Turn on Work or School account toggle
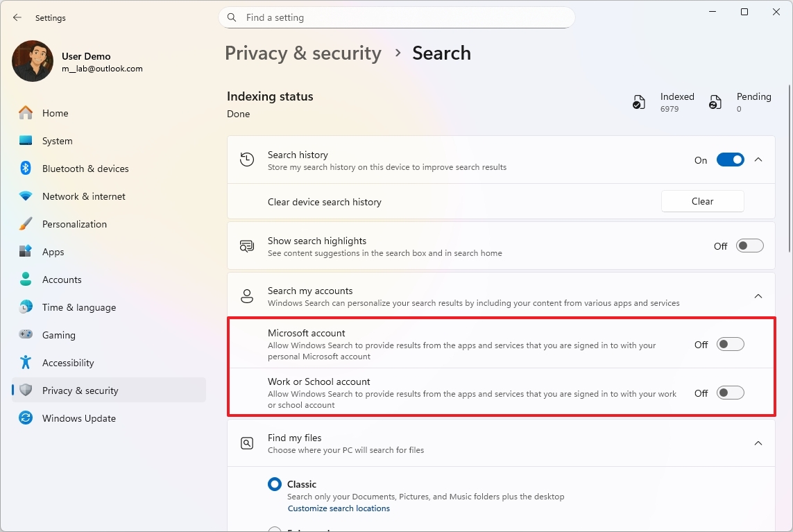This screenshot has height=532, width=793. pos(730,393)
